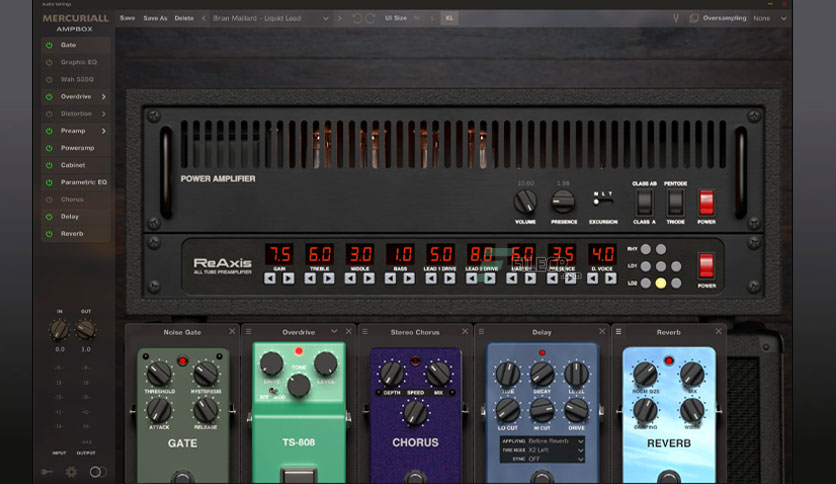Flip the Class AB / Class A switch

pyautogui.click(x=644, y=202)
